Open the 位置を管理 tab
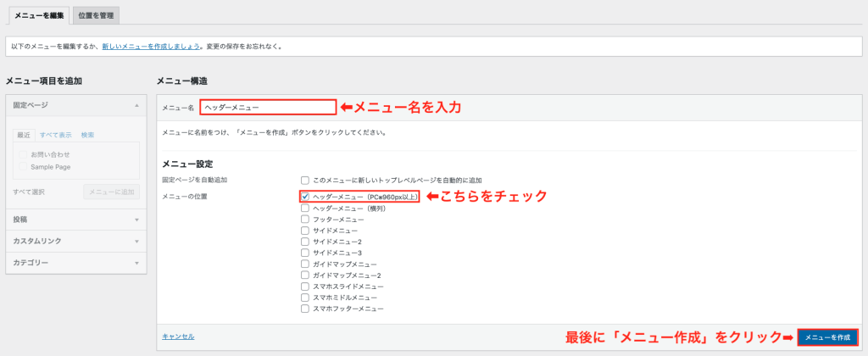This screenshot has height=356, width=868. (x=97, y=15)
